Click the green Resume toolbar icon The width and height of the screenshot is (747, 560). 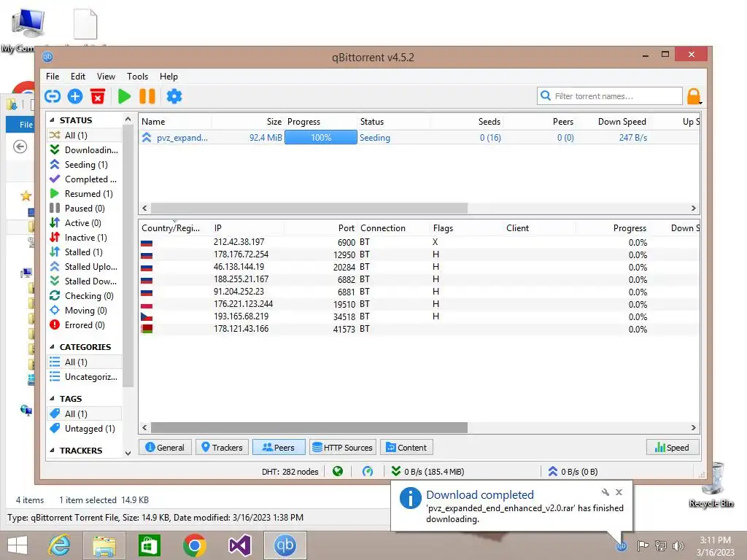pyautogui.click(x=124, y=96)
